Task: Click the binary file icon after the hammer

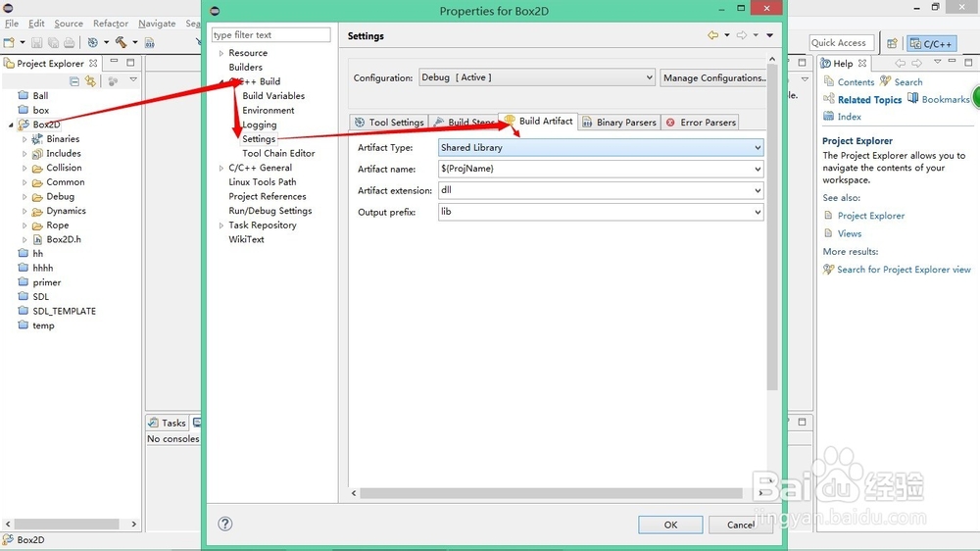Action: pyautogui.click(x=149, y=42)
